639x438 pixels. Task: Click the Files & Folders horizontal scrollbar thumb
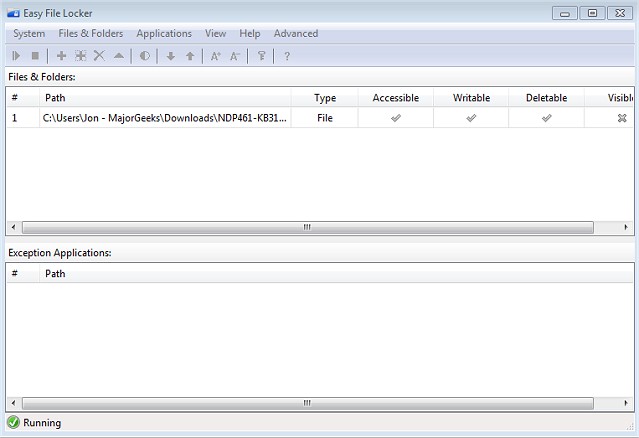point(308,227)
